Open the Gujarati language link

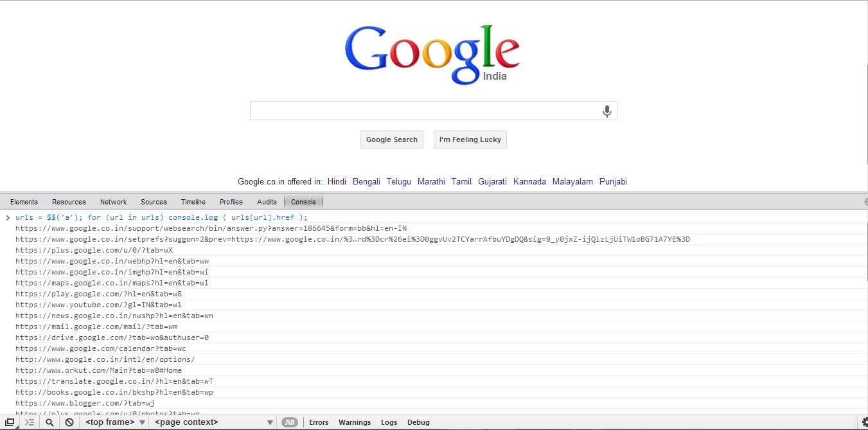492,182
